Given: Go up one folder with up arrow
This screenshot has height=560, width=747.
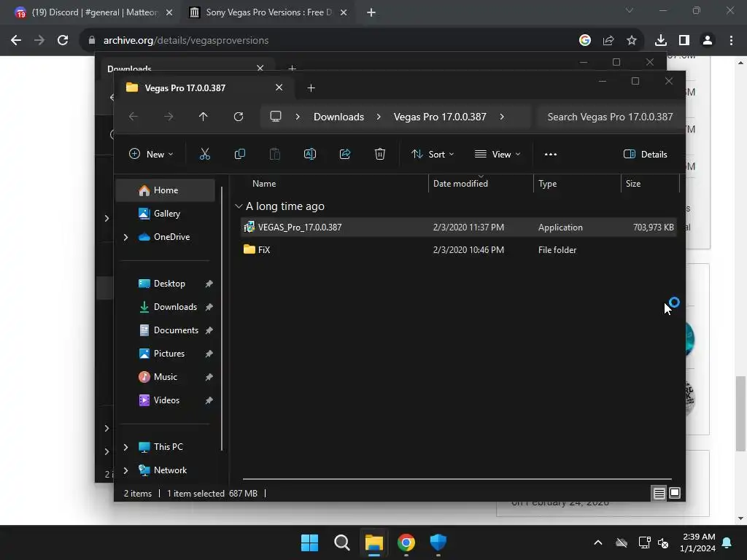Looking at the screenshot, I should pyautogui.click(x=203, y=117).
